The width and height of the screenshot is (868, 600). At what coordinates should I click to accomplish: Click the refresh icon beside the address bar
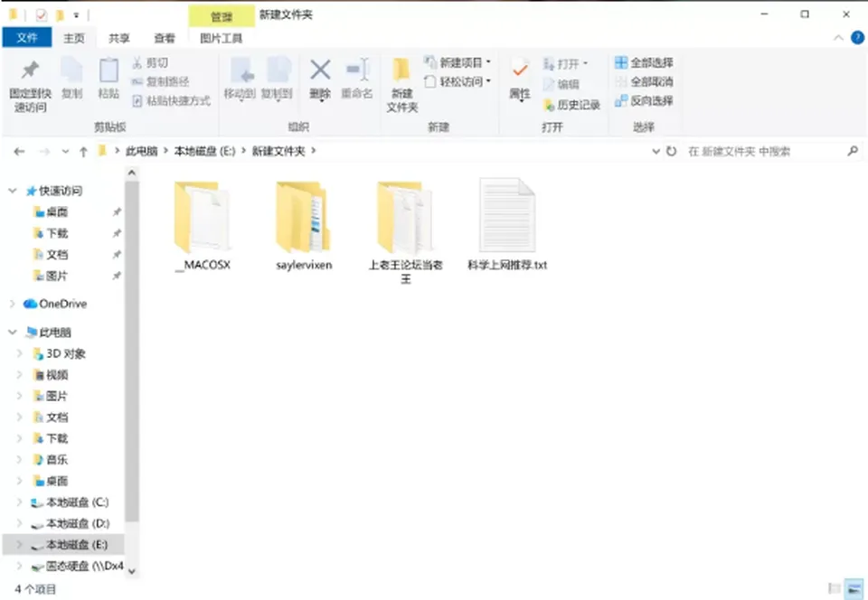point(672,151)
